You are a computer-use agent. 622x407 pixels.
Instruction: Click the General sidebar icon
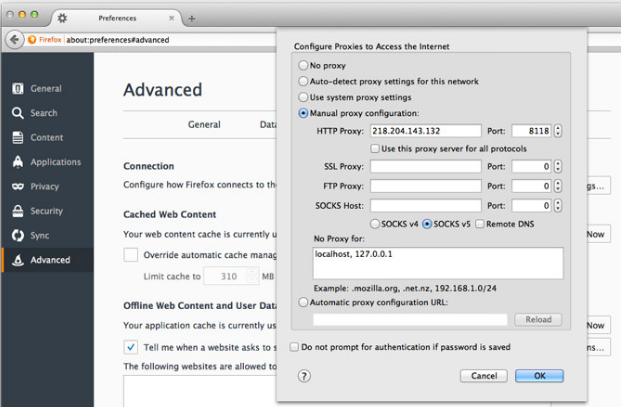tap(18, 89)
